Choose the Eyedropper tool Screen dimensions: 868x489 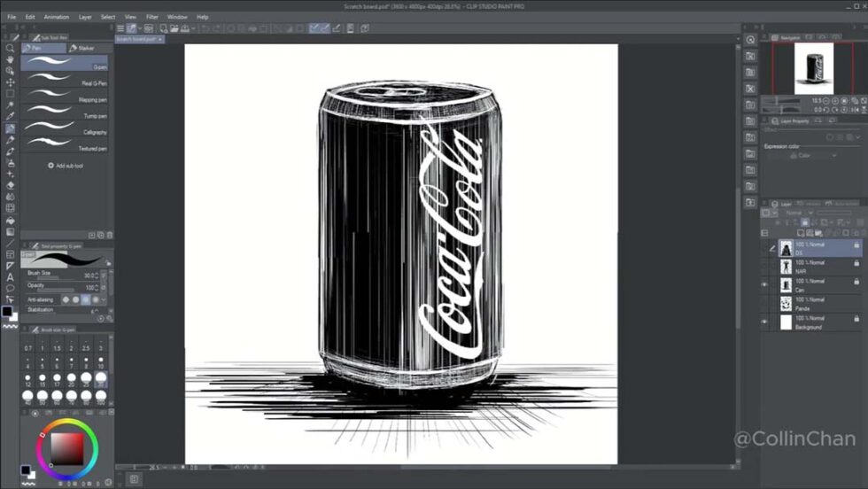click(10, 117)
